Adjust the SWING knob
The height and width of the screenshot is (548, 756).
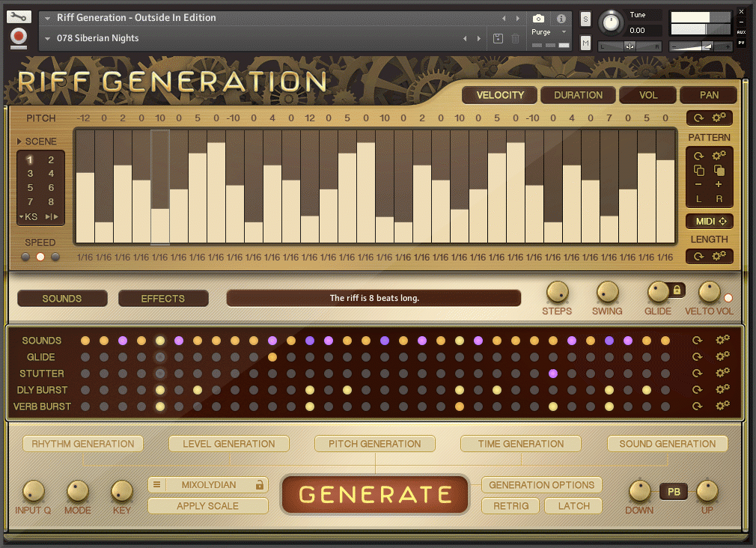[x=607, y=292]
